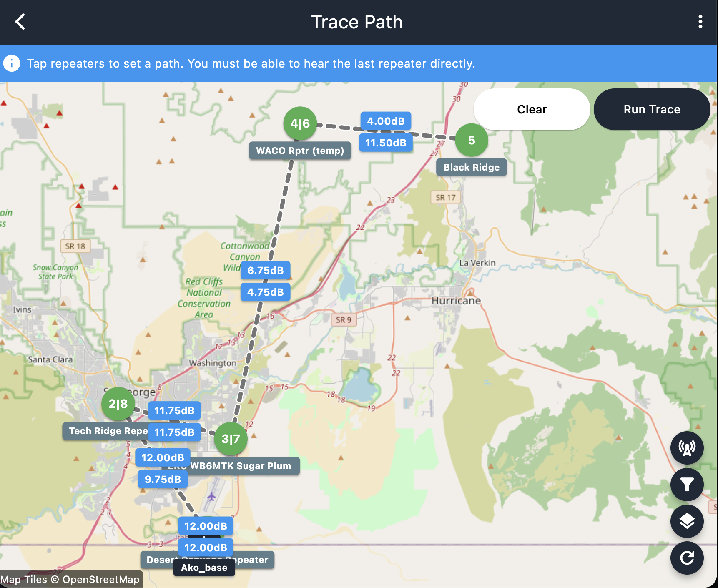Click the Hurricane town label on map

(456, 301)
